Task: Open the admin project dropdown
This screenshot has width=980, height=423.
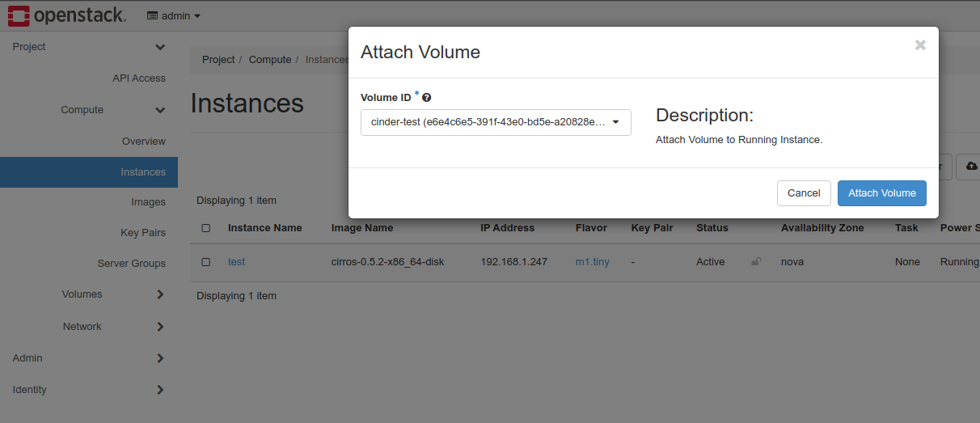Action: [174, 15]
